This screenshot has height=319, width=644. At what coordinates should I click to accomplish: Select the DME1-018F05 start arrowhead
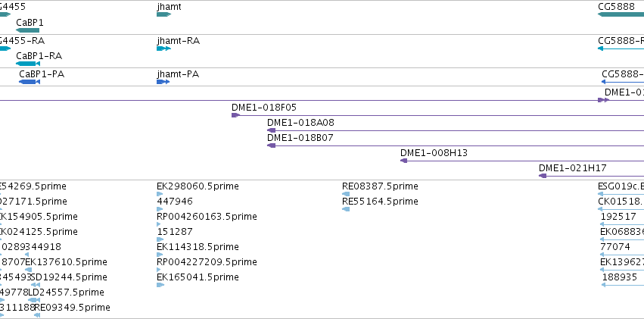(235, 115)
